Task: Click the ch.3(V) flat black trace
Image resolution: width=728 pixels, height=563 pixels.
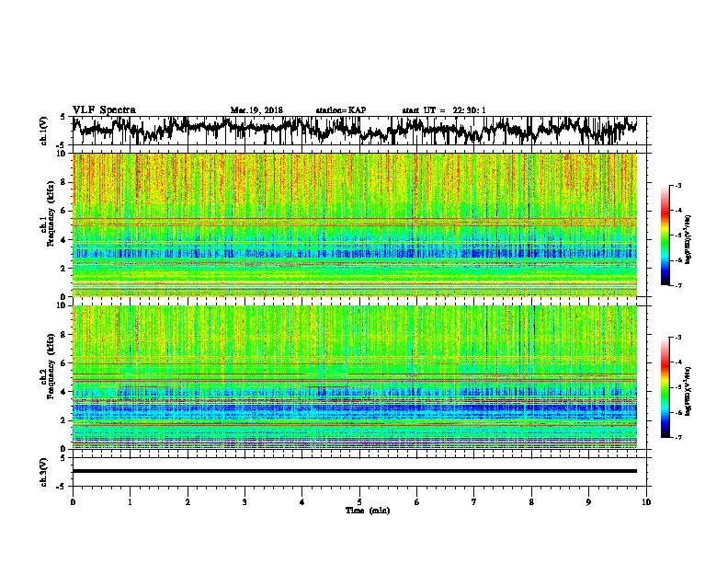Action: point(355,471)
